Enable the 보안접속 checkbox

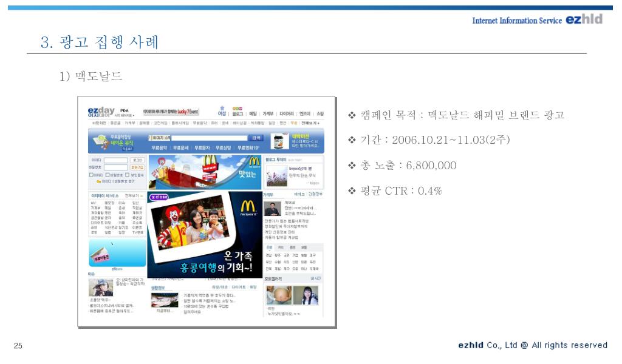(129, 175)
